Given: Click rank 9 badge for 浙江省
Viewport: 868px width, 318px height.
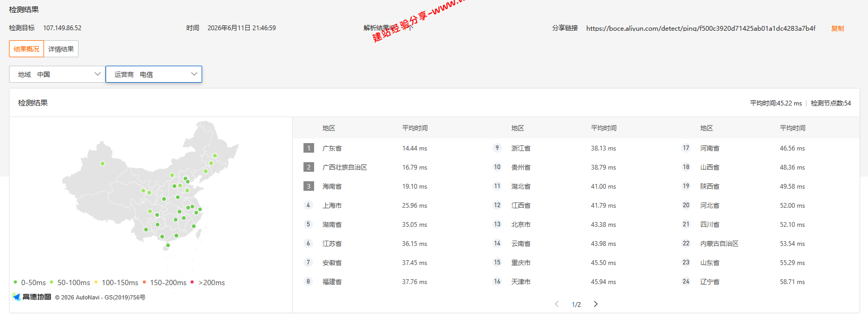Looking at the screenshot, I should pyautogui.click(x=497, y=148).
